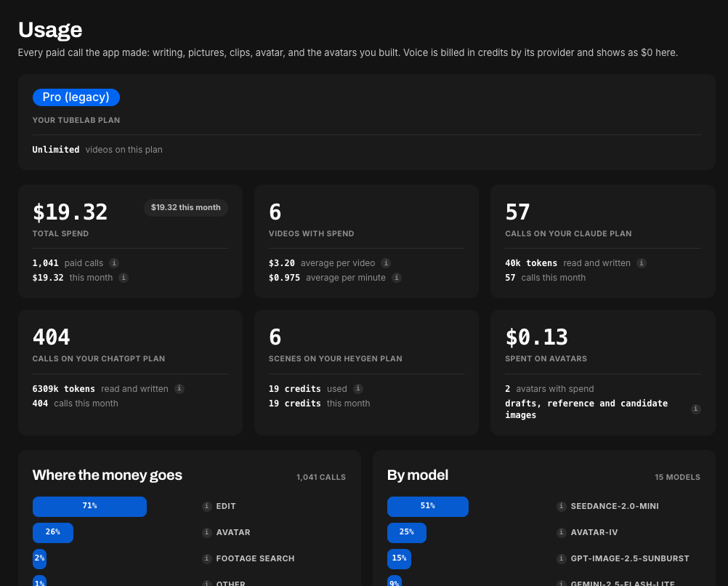The width and height of the screenshot is (728, 586).
Task: Click the $19.32 total spend value
Action: (x=70, y=212)
